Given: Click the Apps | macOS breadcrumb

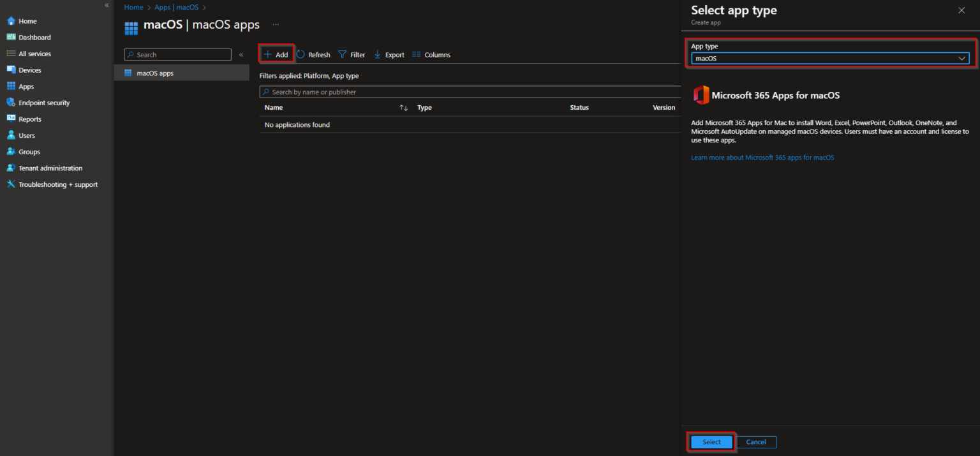Looking at the screenshot, I should coord(177,8).
